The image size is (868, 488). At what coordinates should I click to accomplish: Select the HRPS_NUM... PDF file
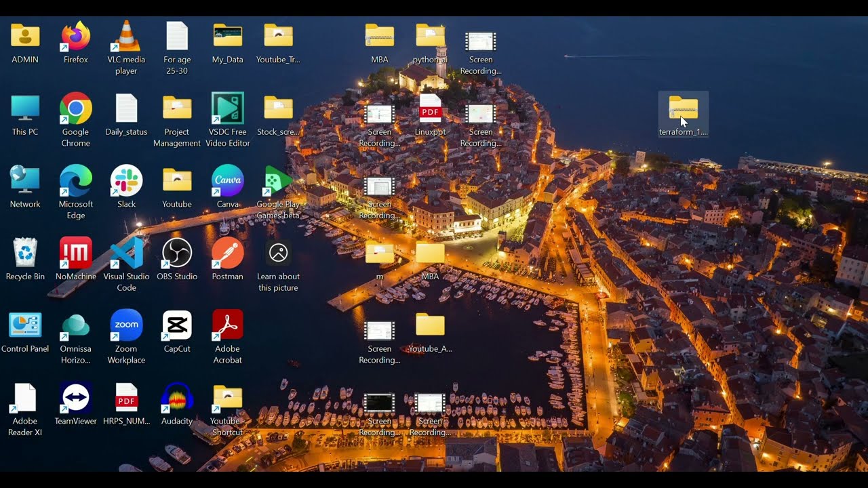(x=126, y=405)
